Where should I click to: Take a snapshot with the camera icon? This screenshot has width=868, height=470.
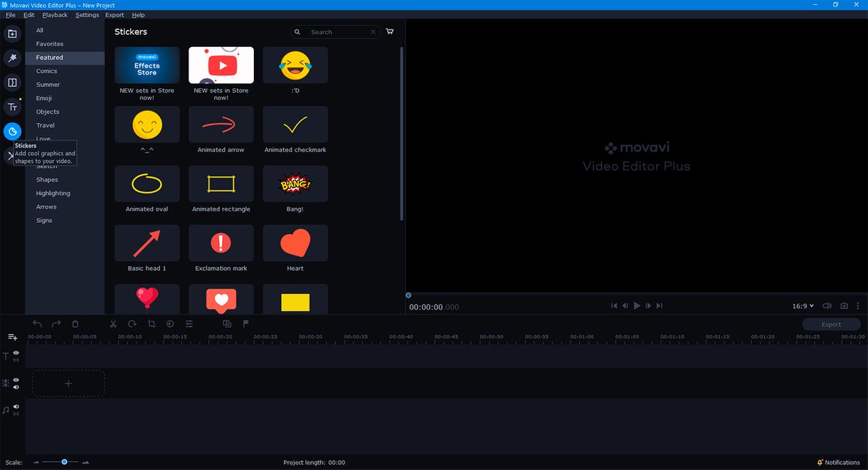pos(844,305)
